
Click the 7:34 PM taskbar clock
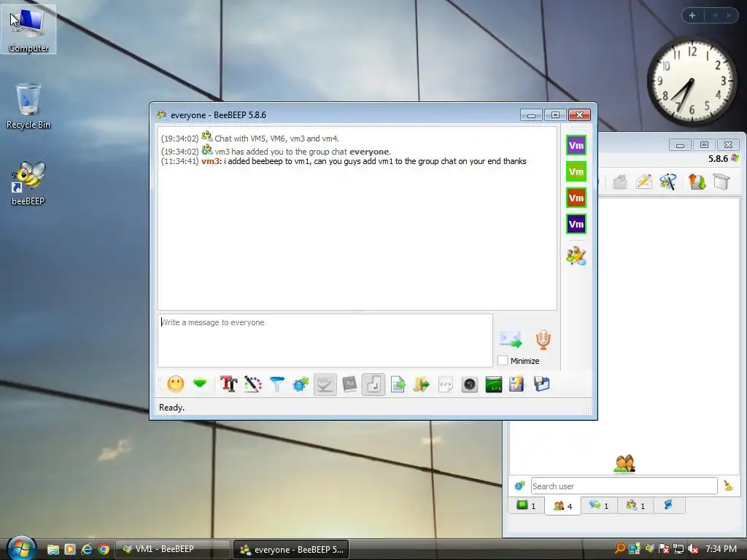(x=721, y=549)
